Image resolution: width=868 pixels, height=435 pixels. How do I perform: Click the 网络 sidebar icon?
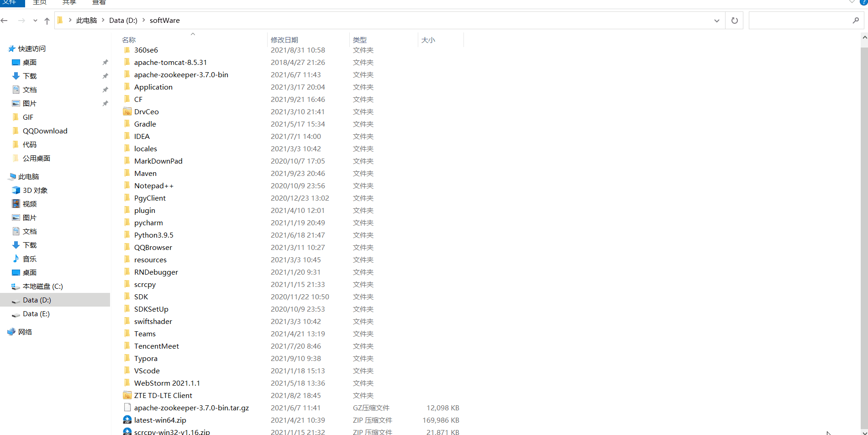pos(11,332)
